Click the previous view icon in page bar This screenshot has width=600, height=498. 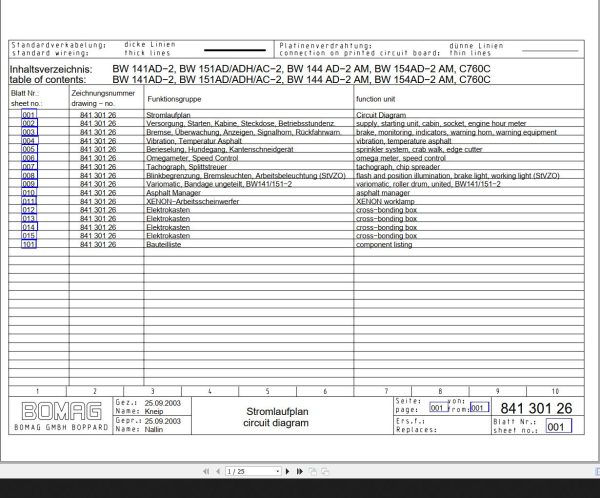coord(313,471)
